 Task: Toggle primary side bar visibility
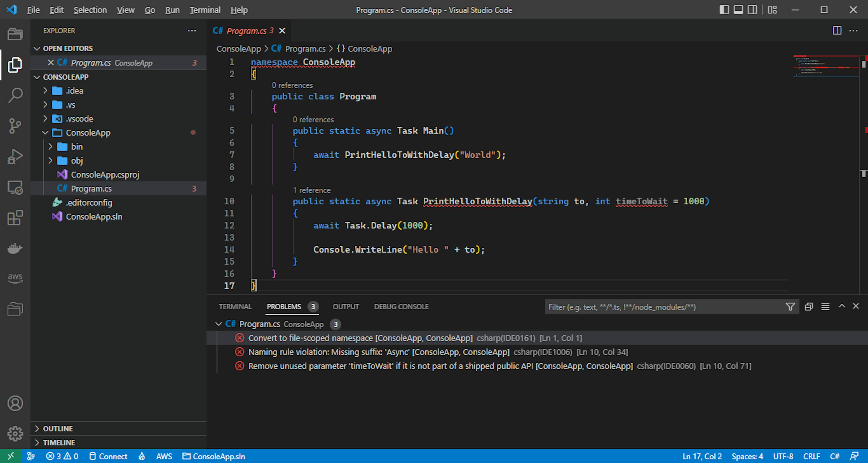click(x=724, y=10)
